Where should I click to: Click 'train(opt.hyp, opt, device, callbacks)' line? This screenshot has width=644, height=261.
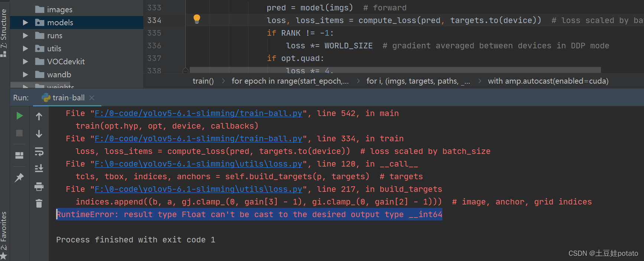pos(167,126)
